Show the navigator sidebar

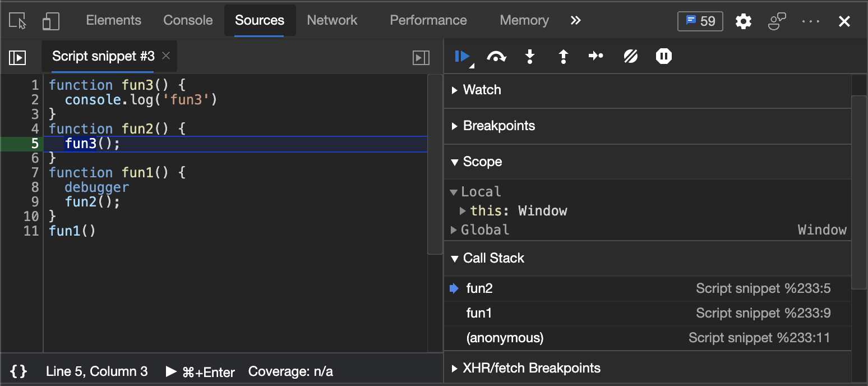point(17,57)
